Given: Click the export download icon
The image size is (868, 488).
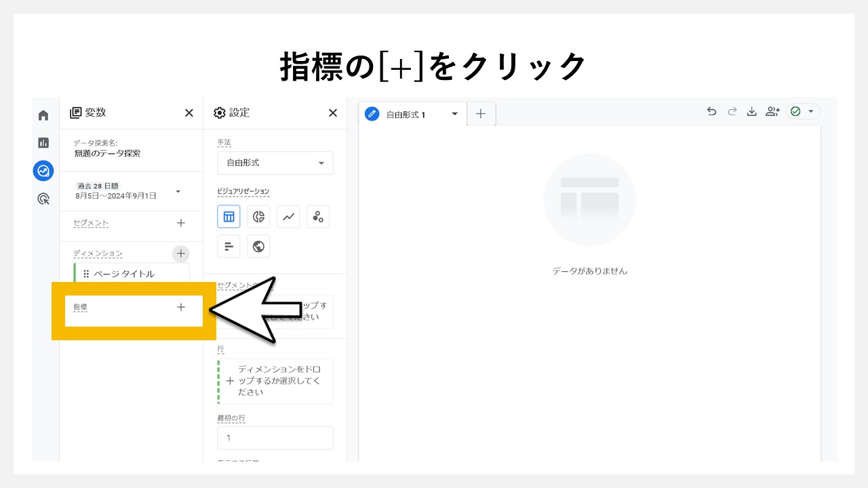Looking at the screenshot, I should click(x=752, y=113).
